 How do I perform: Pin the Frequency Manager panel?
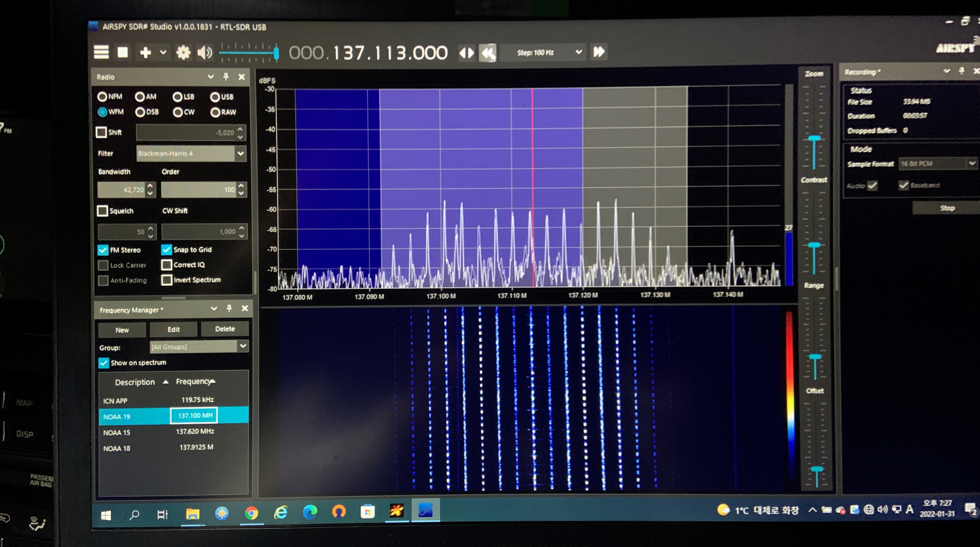click(x=229, y=308)
